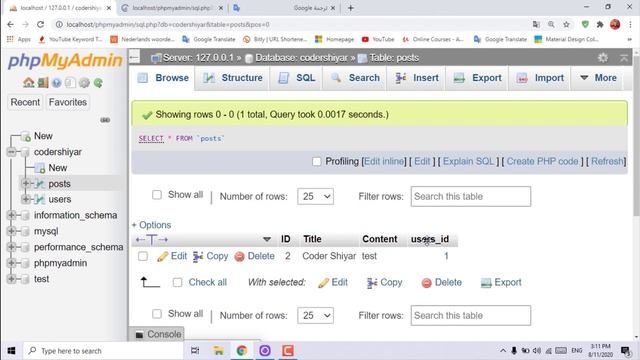Click With selected Export icon
Image resolution: width=640 pixels, height=360 pixels.
(486, 282)
